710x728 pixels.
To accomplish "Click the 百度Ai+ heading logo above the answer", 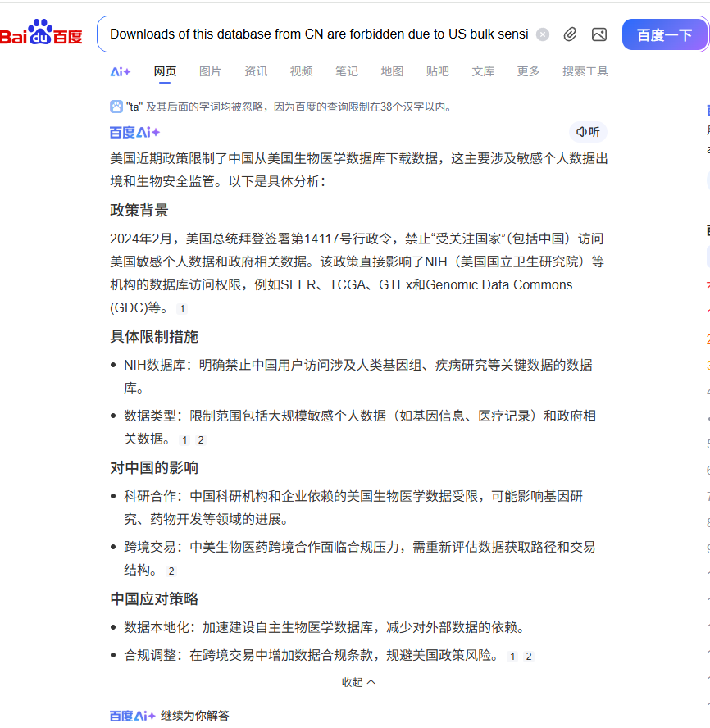I will pos(134,133).
